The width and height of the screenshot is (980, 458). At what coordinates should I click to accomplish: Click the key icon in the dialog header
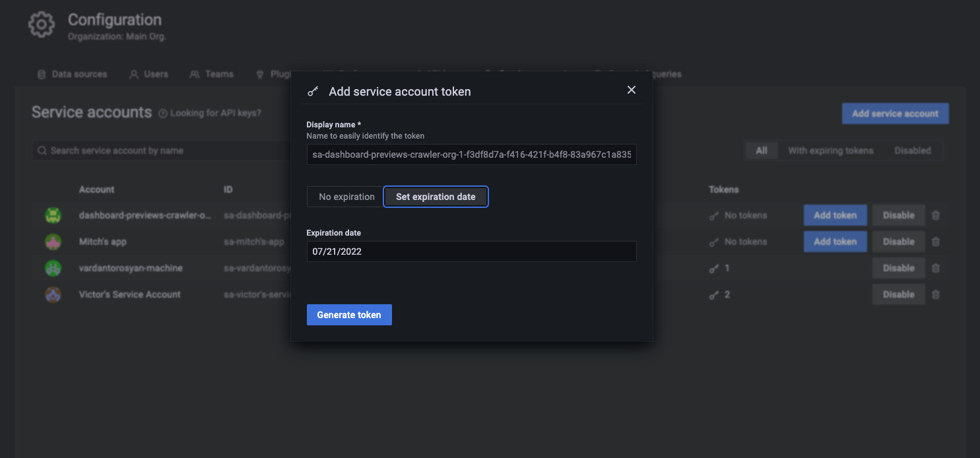[313, 90]
